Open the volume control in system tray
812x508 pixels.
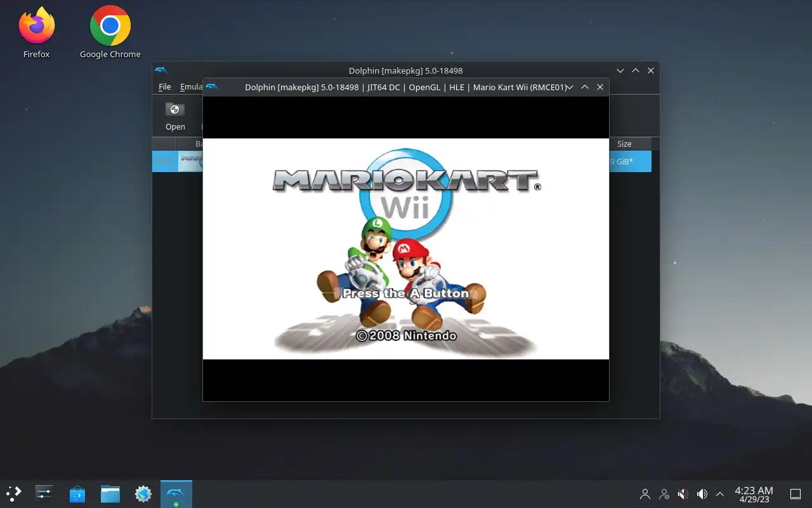pyautogui.click(x=702, y=493)
